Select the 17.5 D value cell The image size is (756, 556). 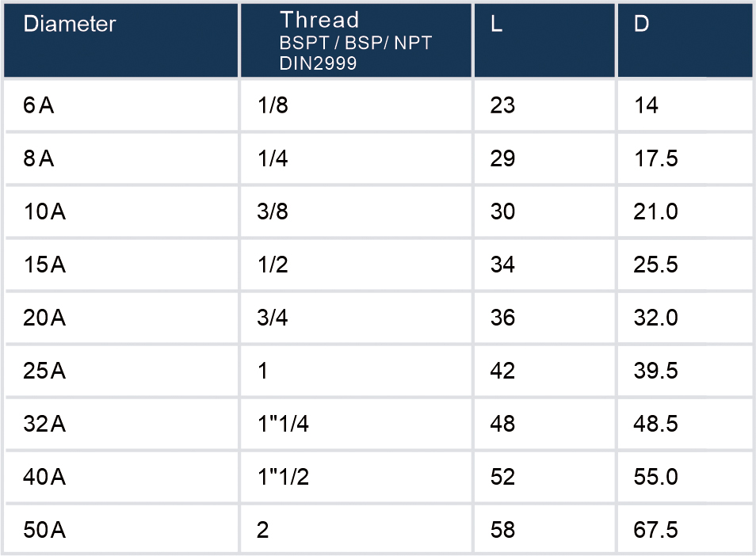tap(656, 158)
